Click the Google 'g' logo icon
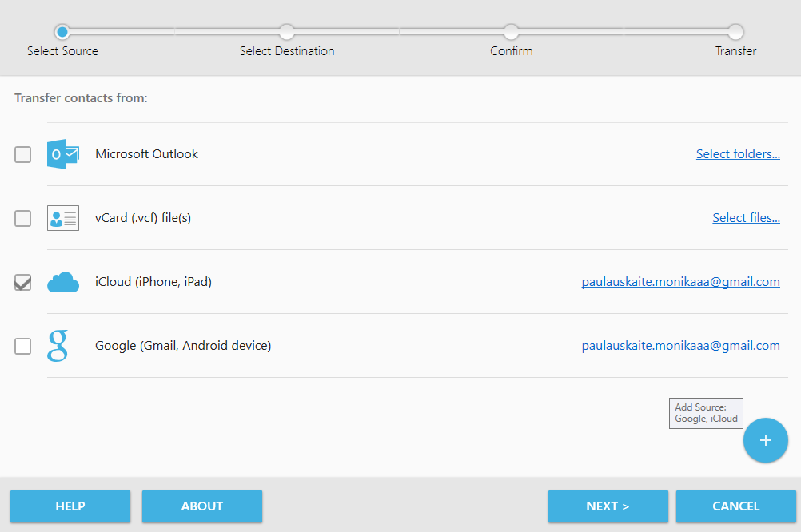801x532 pixels. (58, 346)
